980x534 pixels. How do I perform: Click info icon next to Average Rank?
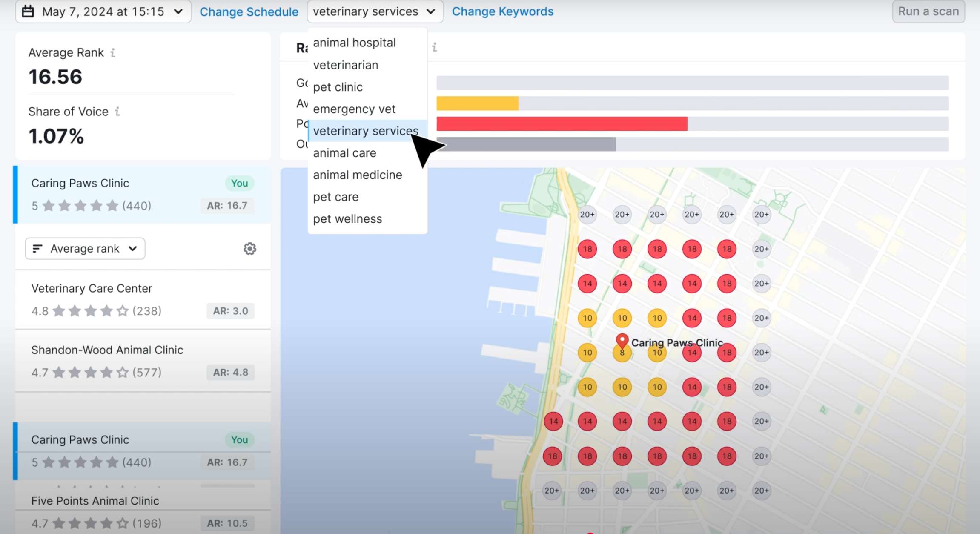113,53
